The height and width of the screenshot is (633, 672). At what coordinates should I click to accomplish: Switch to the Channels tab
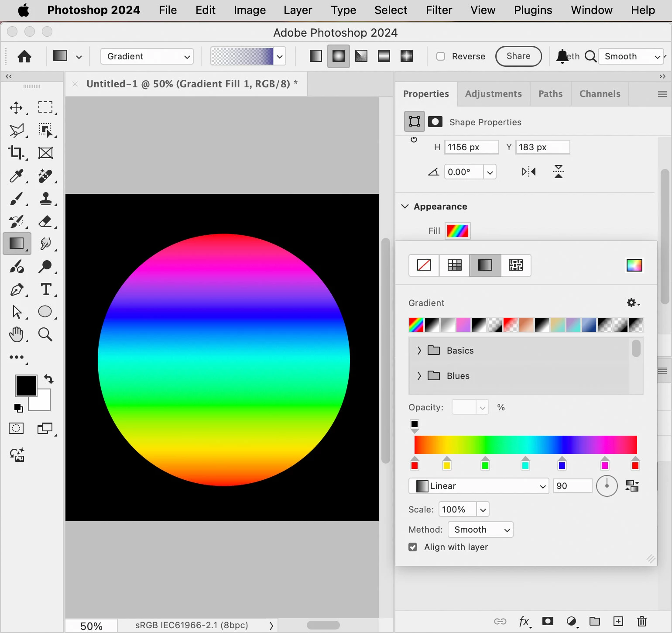[x=600, y=94]
